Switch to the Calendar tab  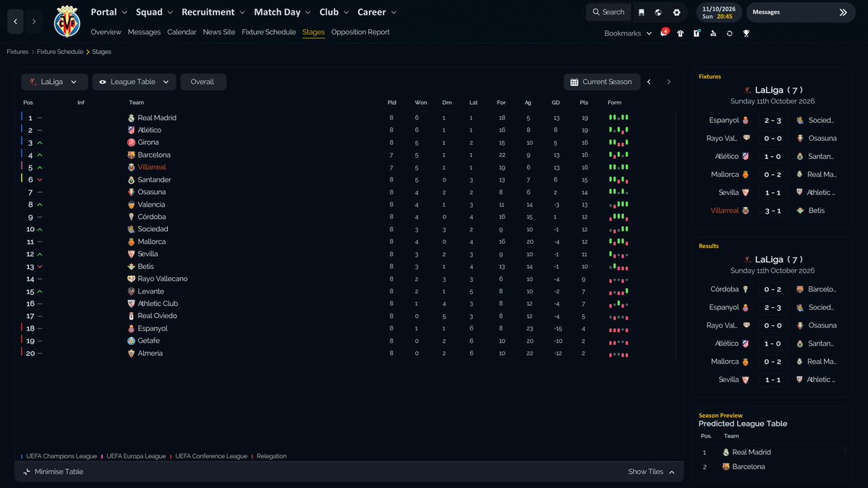pyautogui.click(x=182, y=32)
